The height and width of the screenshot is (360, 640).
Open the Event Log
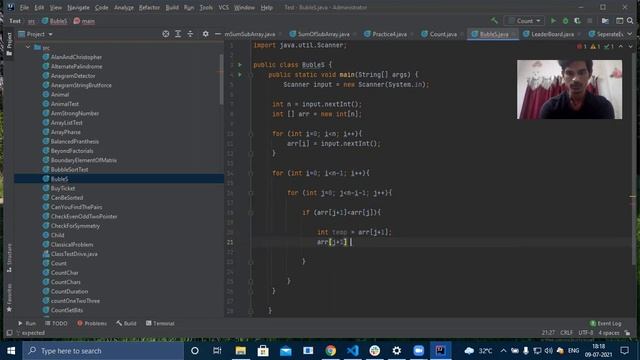coord(606,323)
